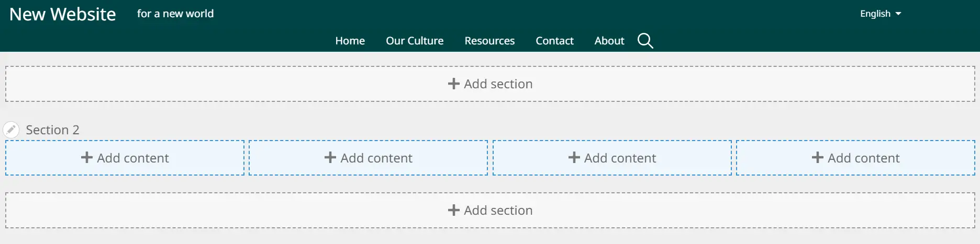
Task: Click the pencil edit icon for Section 2
Action: [x=11, y=130]
